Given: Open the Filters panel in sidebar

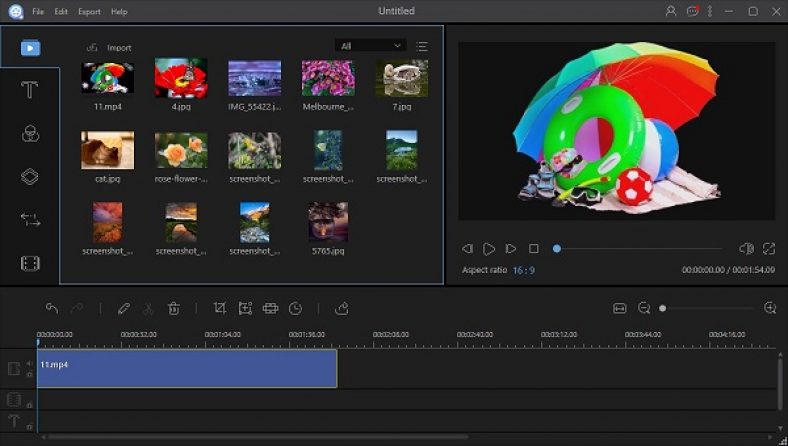Looking at the screenshot, I should (x=30, y=134).
